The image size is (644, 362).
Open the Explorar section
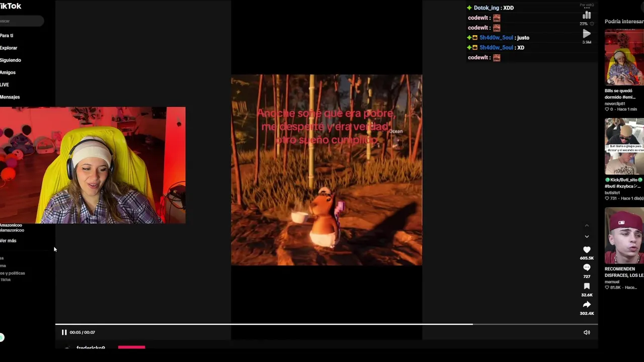pos(9,48)
